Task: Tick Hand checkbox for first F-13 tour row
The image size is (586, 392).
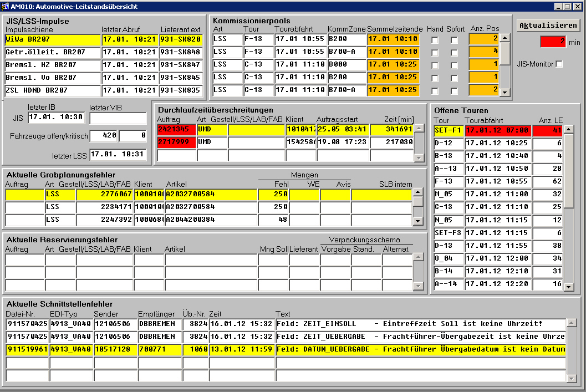Action: tap(435, 40)
